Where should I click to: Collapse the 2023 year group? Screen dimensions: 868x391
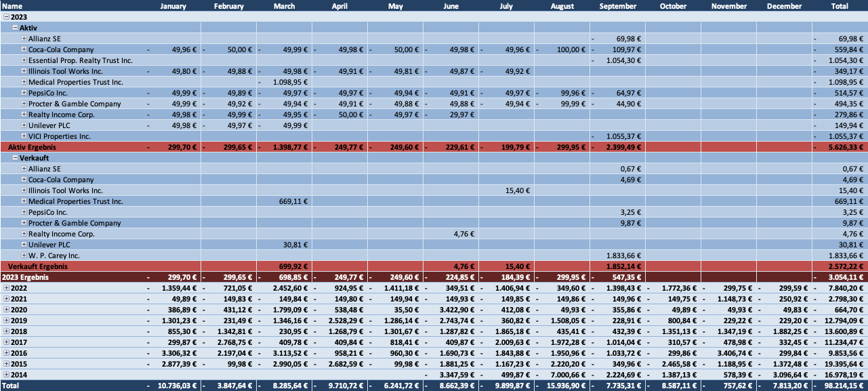[x=7, y=17]
